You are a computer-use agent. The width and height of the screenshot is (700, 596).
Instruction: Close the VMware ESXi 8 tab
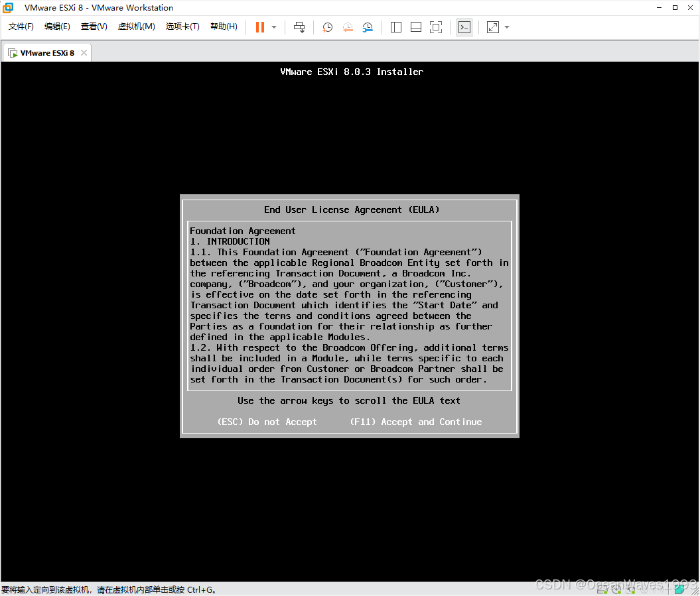pos(84,52)
